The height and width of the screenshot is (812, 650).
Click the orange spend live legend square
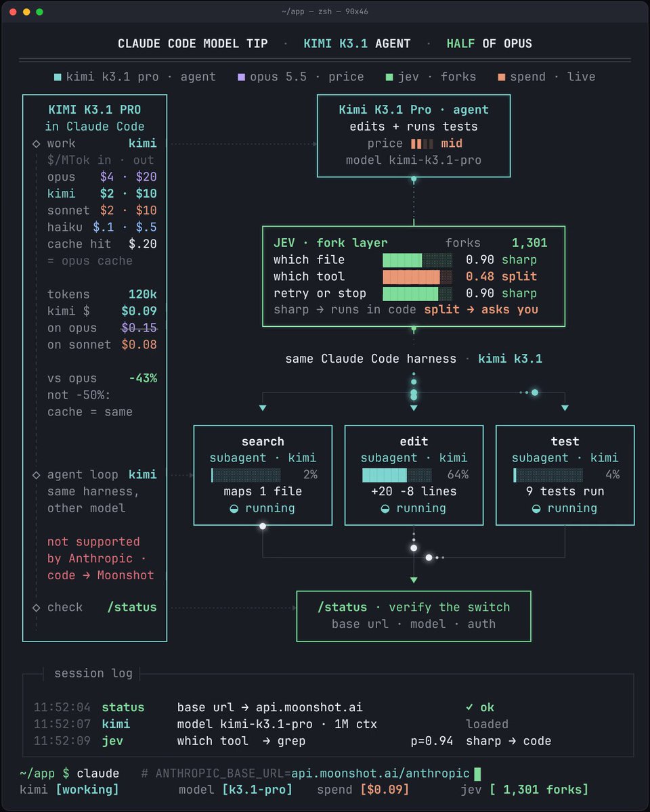501,77
